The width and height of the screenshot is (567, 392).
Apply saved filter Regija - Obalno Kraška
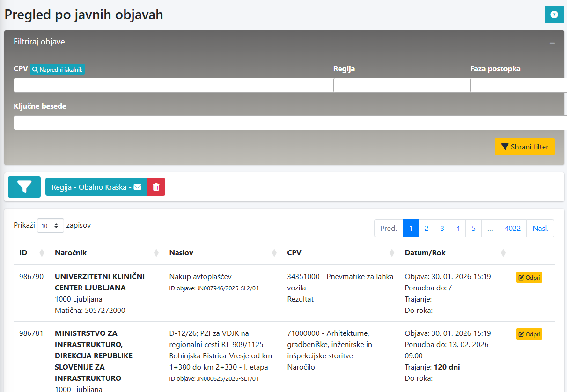coord(96,187)
